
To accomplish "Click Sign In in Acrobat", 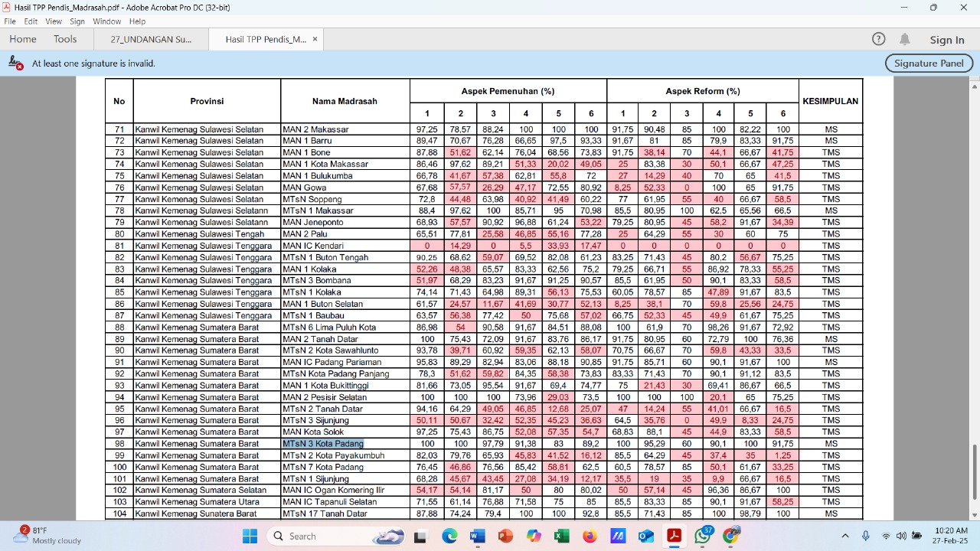I will point(947,40).
